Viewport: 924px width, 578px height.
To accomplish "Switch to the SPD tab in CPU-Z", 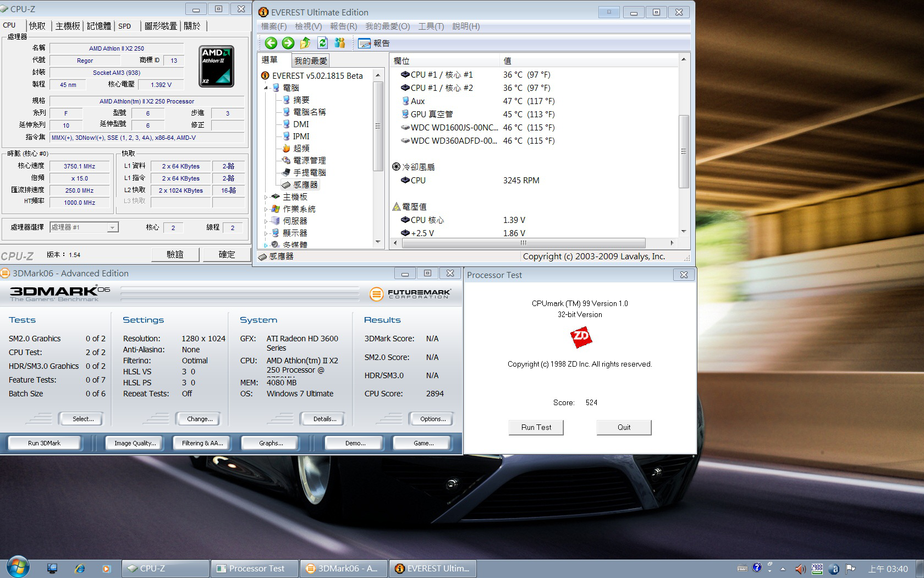I will pyautogui.click(x=125, y=26).
